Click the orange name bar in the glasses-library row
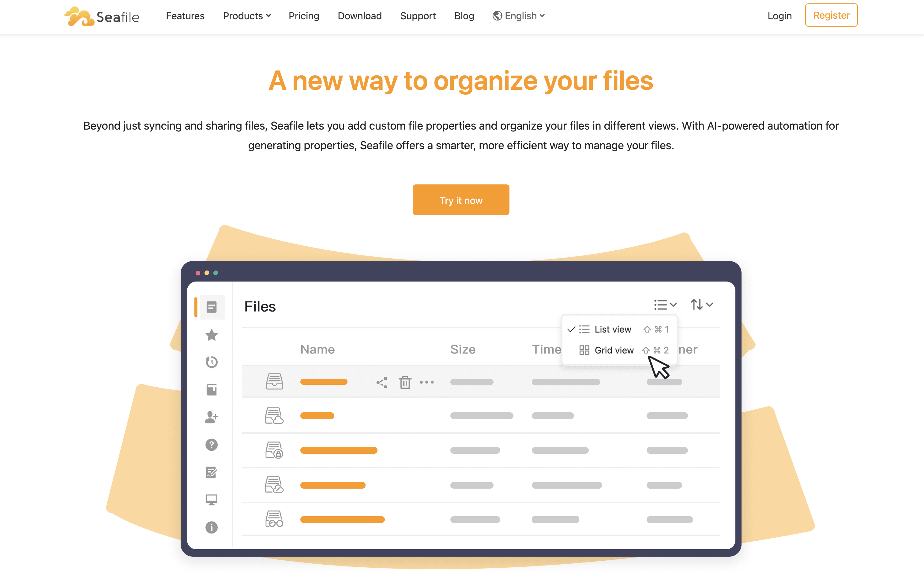The image size is (924, 579). [342, 520]
